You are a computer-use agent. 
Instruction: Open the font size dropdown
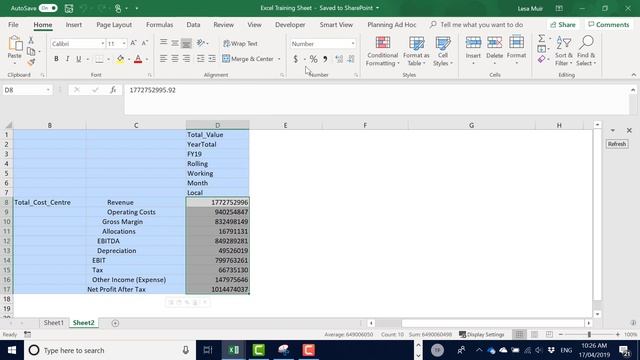[124, 44]
